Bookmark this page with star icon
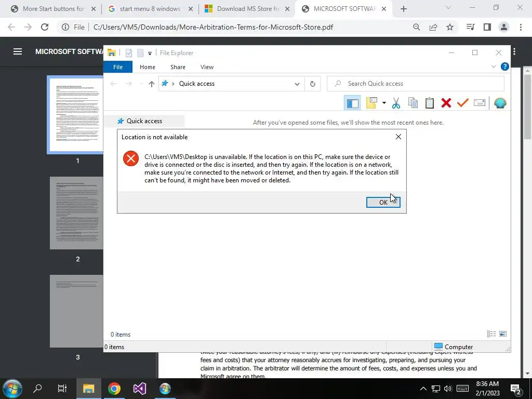Screen dimensions: 532x399 coord(450,27)
